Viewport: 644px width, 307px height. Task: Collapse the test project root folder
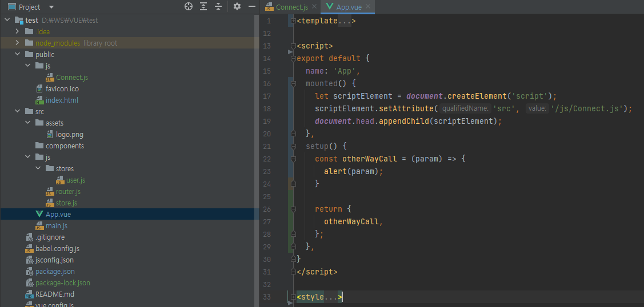coord(7,20)
